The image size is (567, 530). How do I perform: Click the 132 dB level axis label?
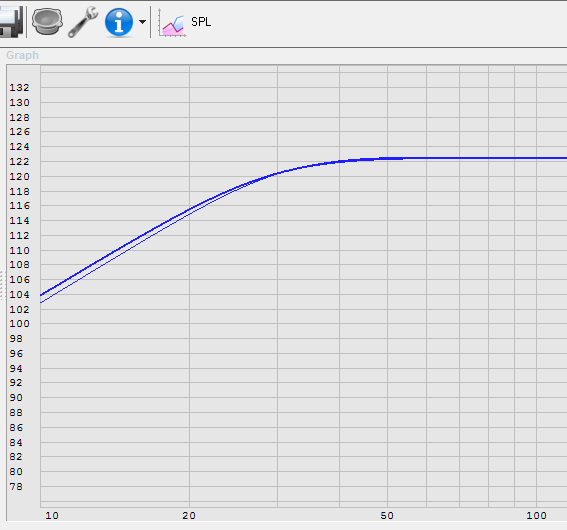(20, 87)
